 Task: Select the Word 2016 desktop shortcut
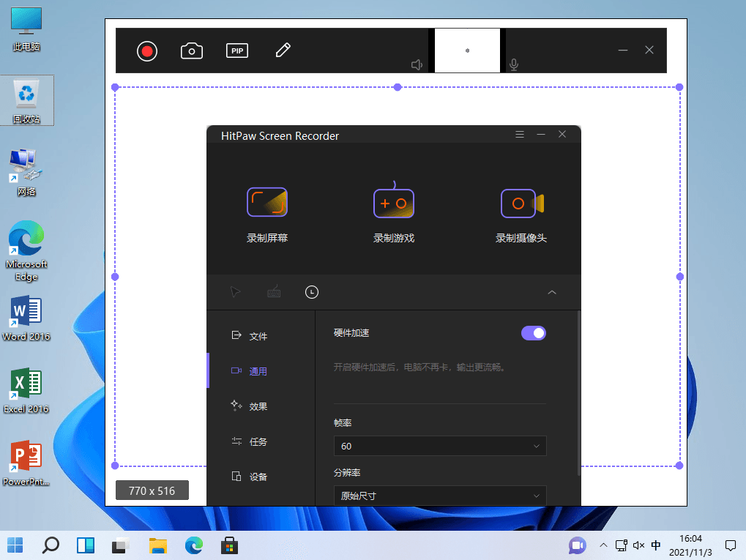pyautogui.click(x=26, y=318)
